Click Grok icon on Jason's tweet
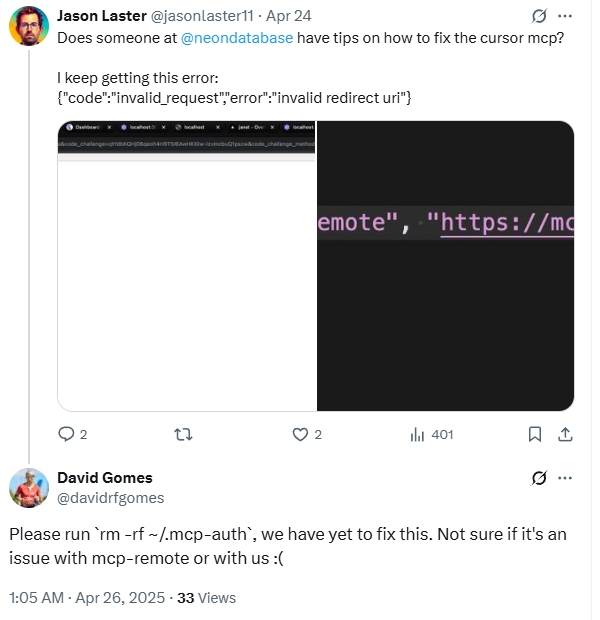This screenshot has height=620, width=600. 539,16
